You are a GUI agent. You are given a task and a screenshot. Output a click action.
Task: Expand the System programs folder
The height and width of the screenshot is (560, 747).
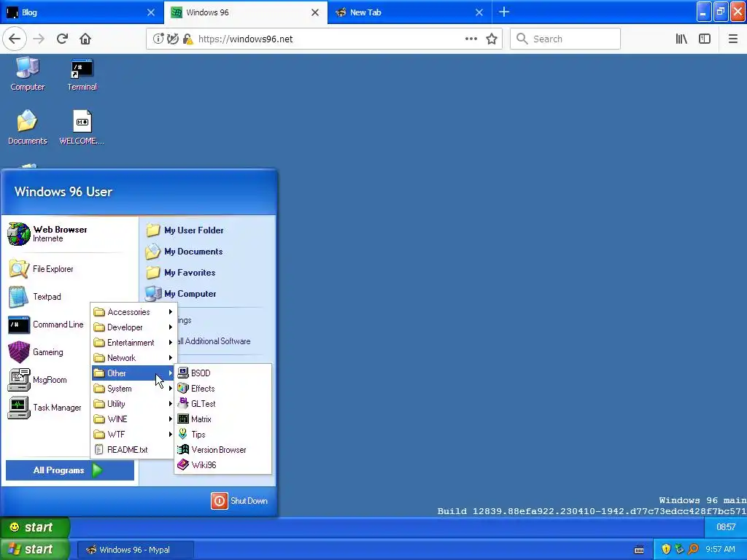[133, 389]
